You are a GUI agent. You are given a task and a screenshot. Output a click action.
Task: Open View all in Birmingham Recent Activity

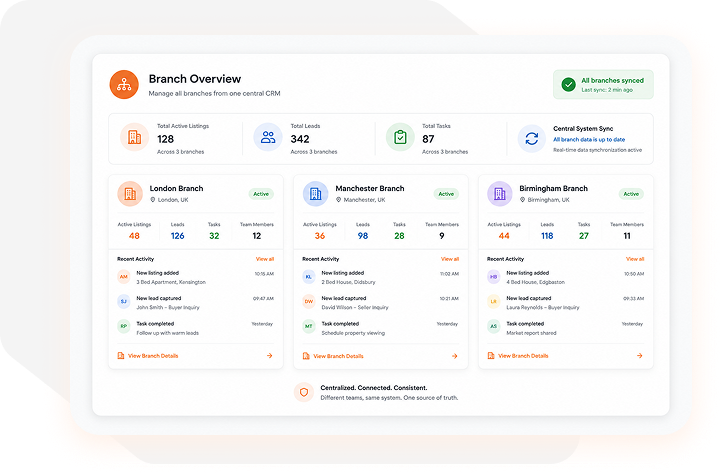635,259
